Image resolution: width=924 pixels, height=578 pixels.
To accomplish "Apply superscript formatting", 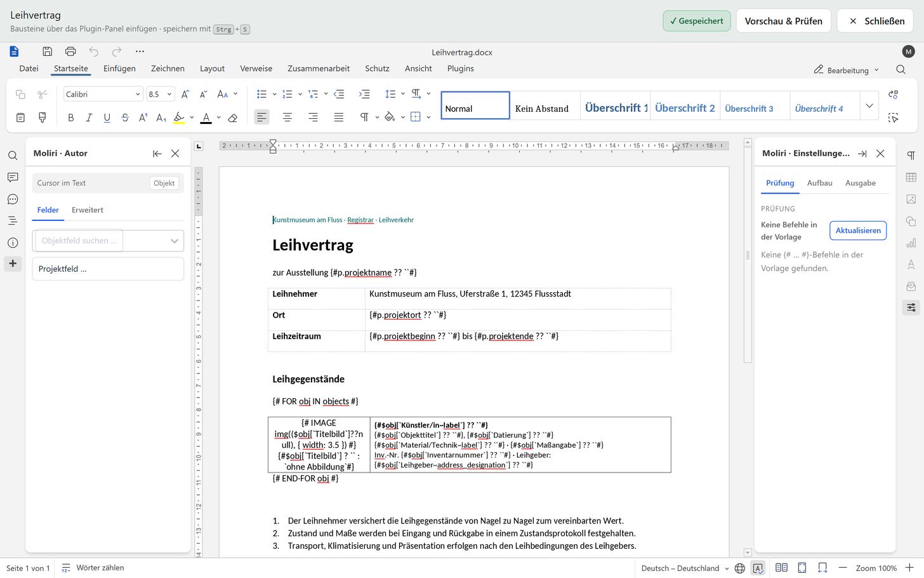I will coord(143,118).
